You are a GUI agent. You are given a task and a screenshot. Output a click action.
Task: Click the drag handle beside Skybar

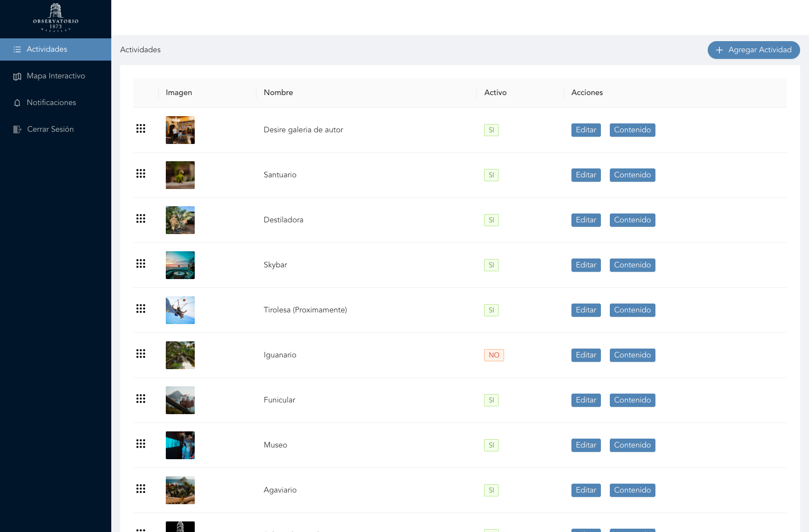pyautogui.click(x=141, y=263)
